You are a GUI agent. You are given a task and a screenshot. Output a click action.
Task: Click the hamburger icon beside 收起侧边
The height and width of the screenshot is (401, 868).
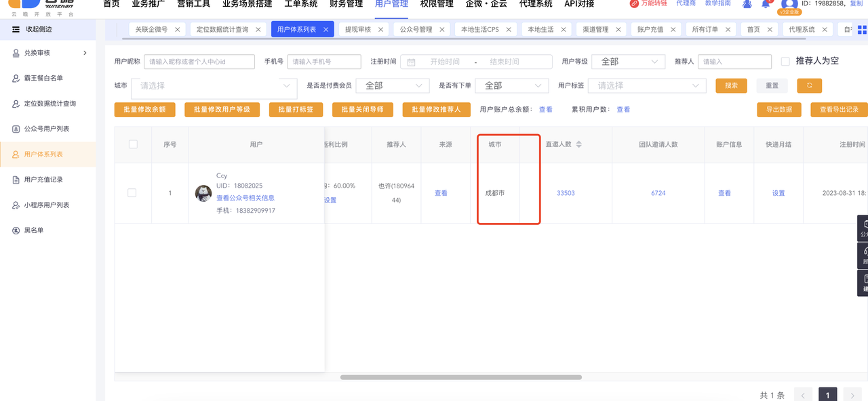coord(16,29)
